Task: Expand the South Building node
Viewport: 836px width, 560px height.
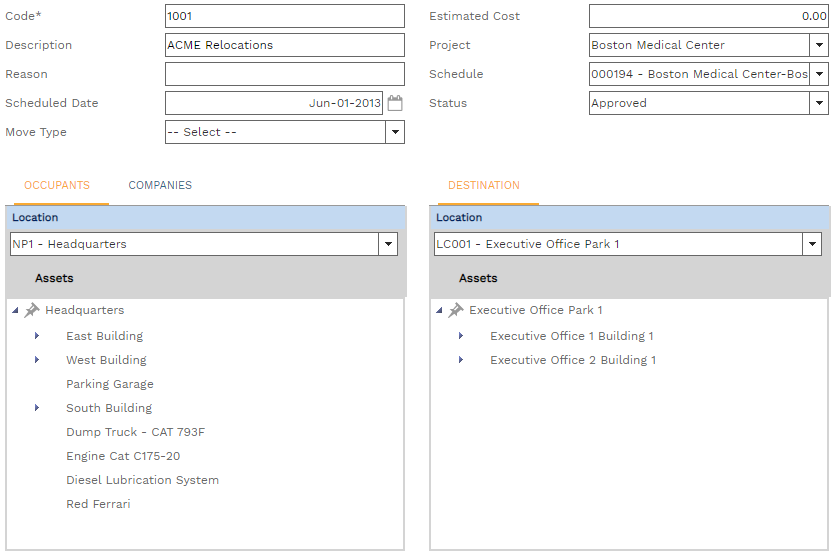Action: 37,408
